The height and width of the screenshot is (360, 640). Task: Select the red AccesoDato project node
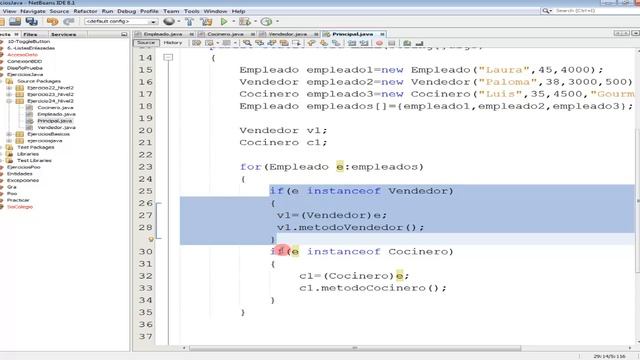pyautogui.click(x=22, y=55)
